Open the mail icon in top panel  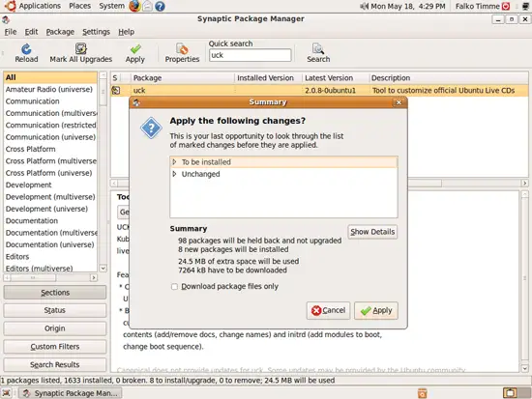point(147,6)
